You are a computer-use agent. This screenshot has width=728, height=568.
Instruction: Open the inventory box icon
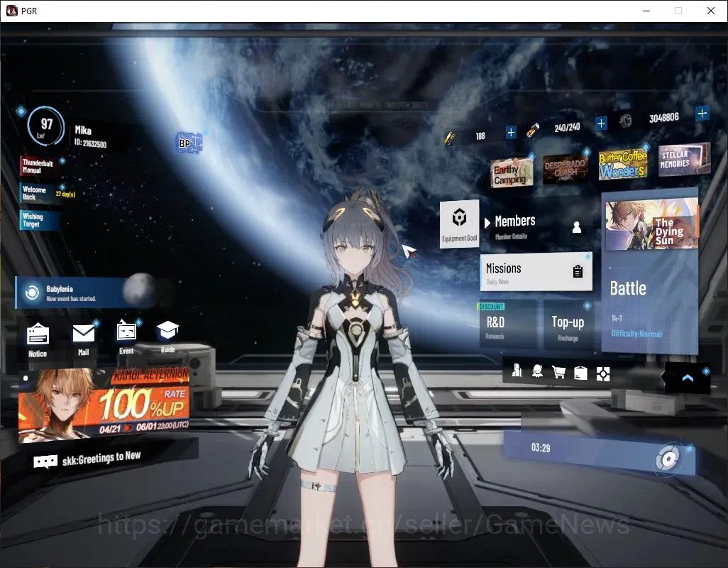[580, 373]
